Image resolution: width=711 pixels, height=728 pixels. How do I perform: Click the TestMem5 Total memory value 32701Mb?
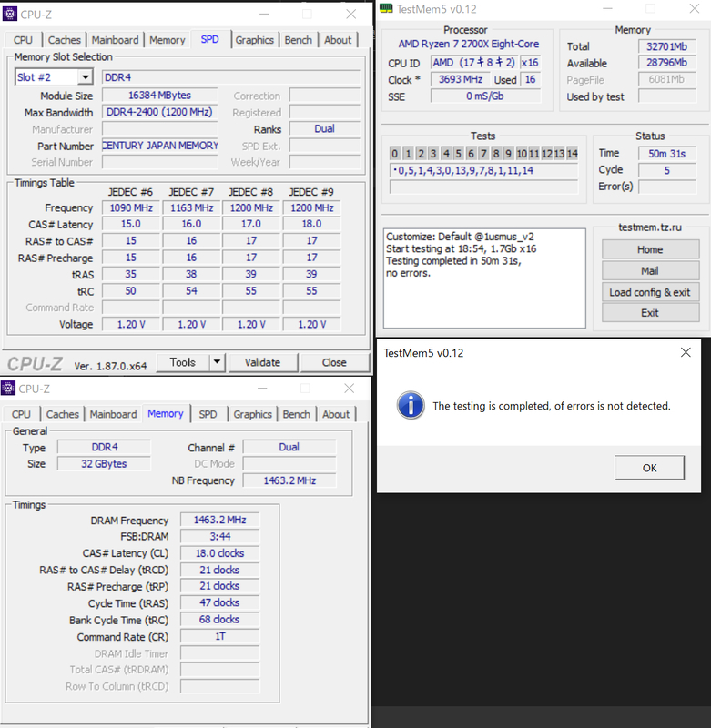tap(667, 46)
